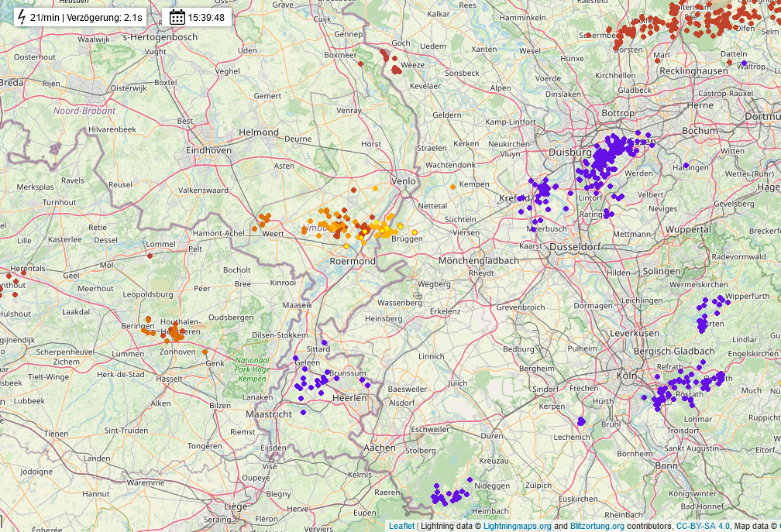Select the purple strike marker near Lechenich
The image size is (781, 532).
pos(581,420)
